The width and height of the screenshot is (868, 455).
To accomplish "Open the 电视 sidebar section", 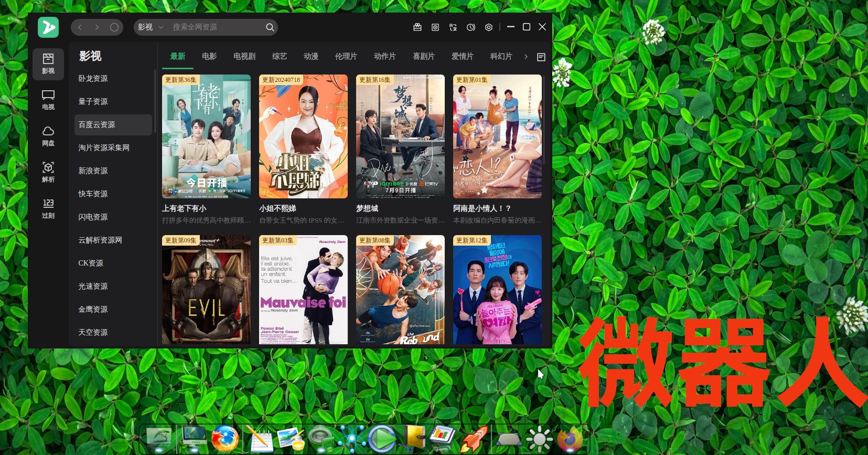I will (x=48, y=100).
